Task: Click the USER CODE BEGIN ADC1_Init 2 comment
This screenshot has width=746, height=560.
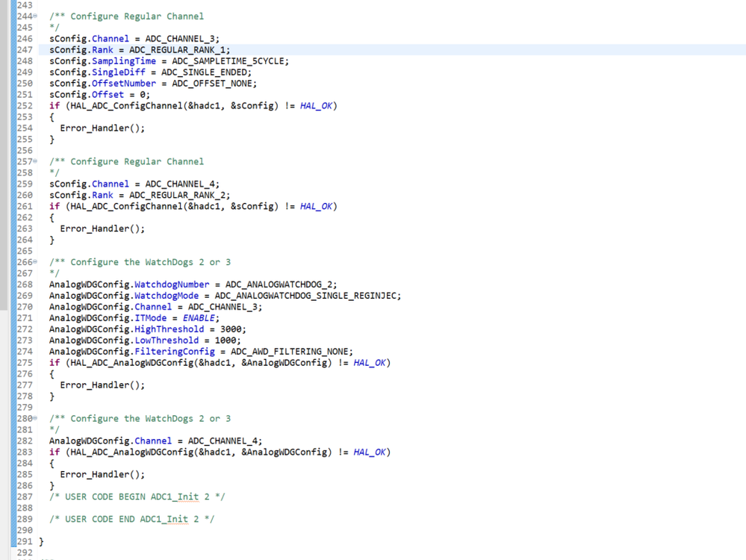Action: pos(137,497)
